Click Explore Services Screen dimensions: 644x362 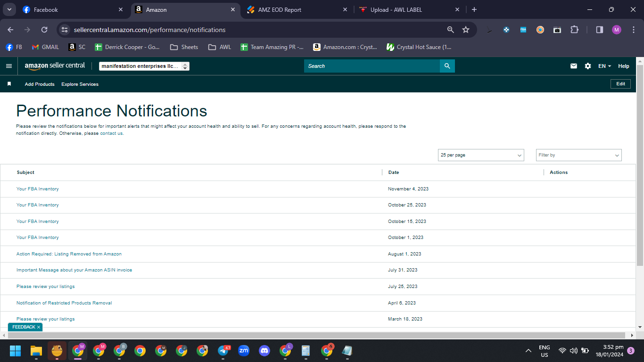80,84
